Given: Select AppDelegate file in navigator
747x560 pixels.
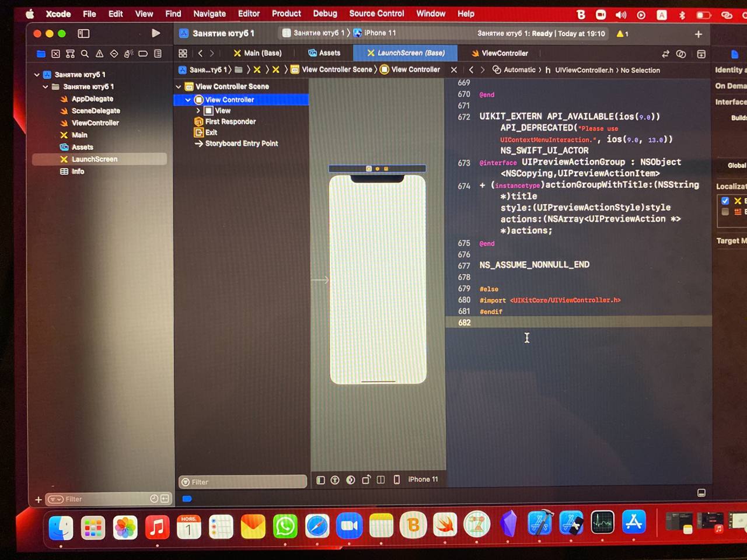Looking at the screenshot, I should pos(92,99).
